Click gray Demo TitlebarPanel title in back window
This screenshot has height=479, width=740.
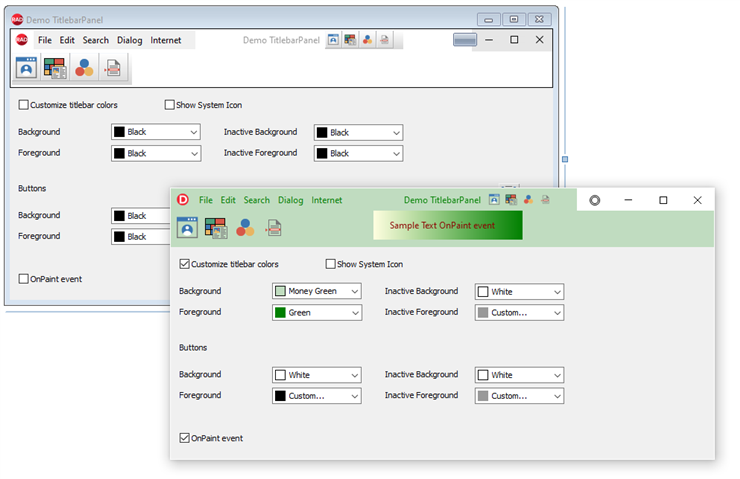pos(281,40)
